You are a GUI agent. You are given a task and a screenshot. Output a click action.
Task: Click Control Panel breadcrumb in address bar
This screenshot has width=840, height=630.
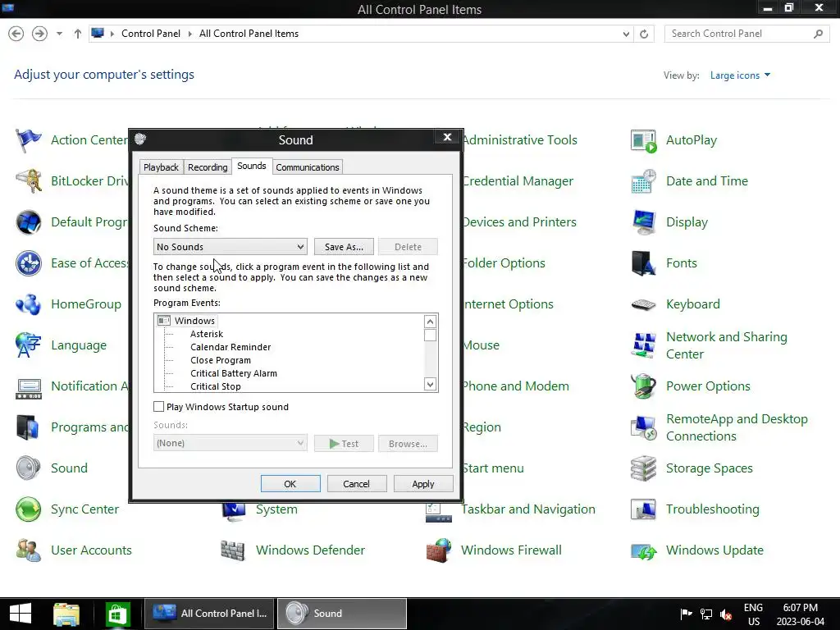(151, 34)
